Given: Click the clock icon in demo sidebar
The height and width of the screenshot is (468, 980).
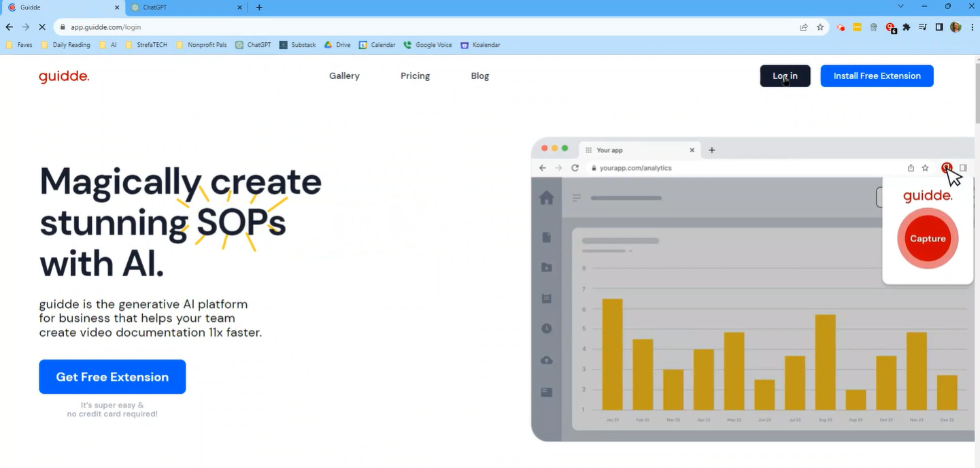Looking at the screenshot, I should point(546,329).
